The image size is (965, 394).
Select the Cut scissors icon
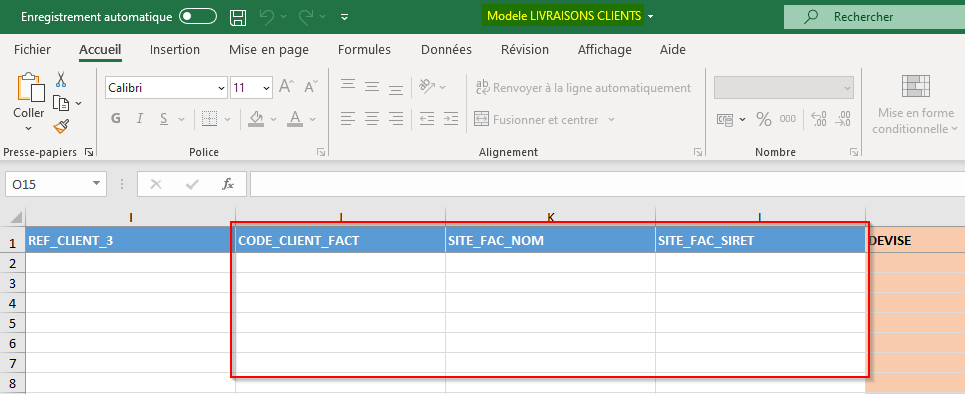coord(61,79)
